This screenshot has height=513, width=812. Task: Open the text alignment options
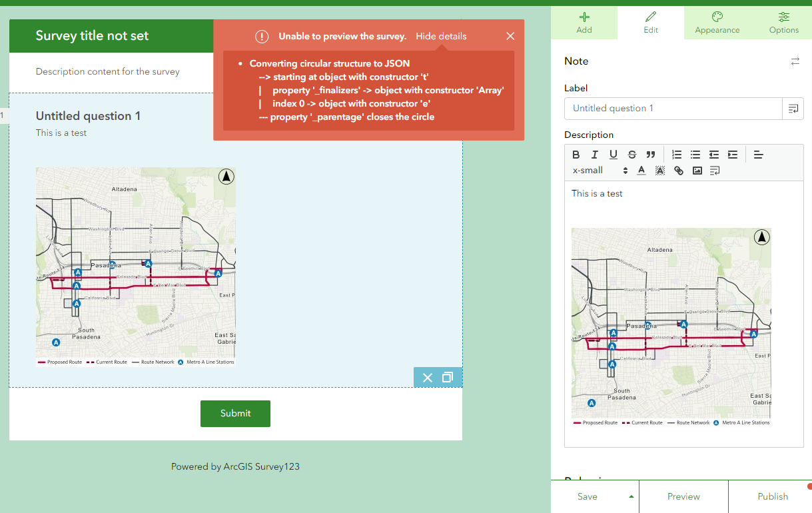(758, 155)
